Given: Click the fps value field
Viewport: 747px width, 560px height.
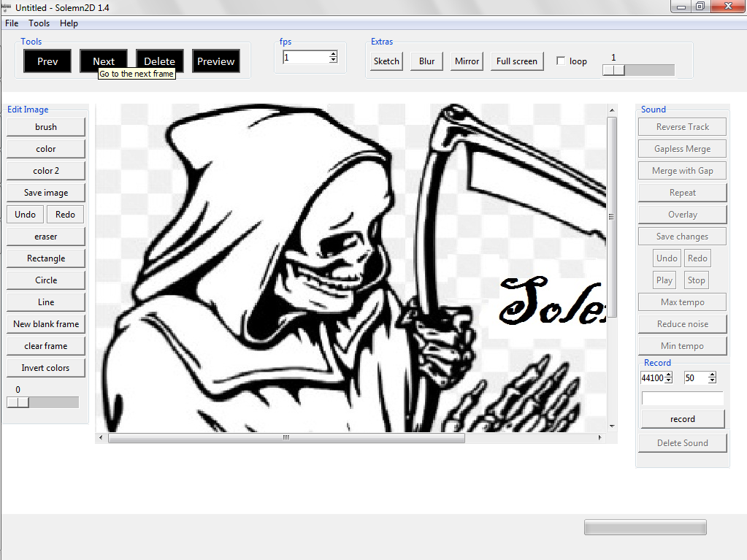Looking at the screenshot, I should click(x=306, y=58).
